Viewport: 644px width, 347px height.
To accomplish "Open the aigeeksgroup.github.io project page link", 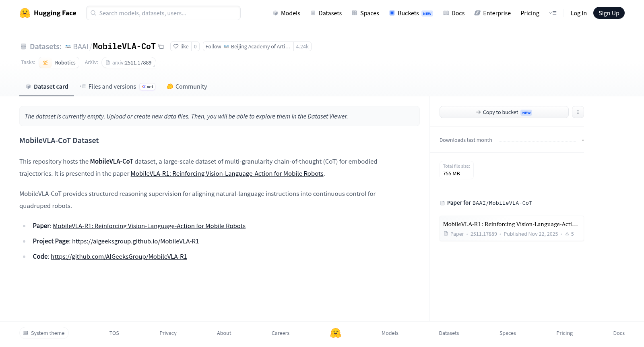I will (135, 241).
